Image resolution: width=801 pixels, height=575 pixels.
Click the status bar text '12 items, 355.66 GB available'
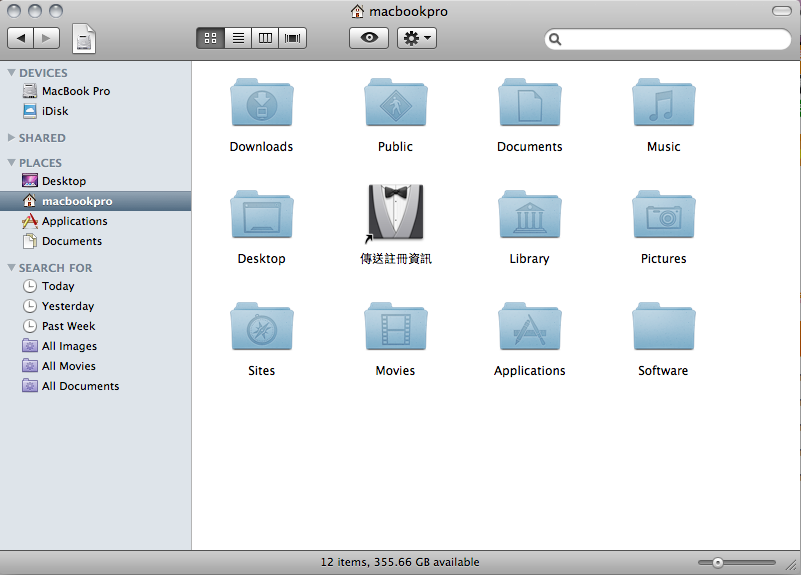(400, 562)
